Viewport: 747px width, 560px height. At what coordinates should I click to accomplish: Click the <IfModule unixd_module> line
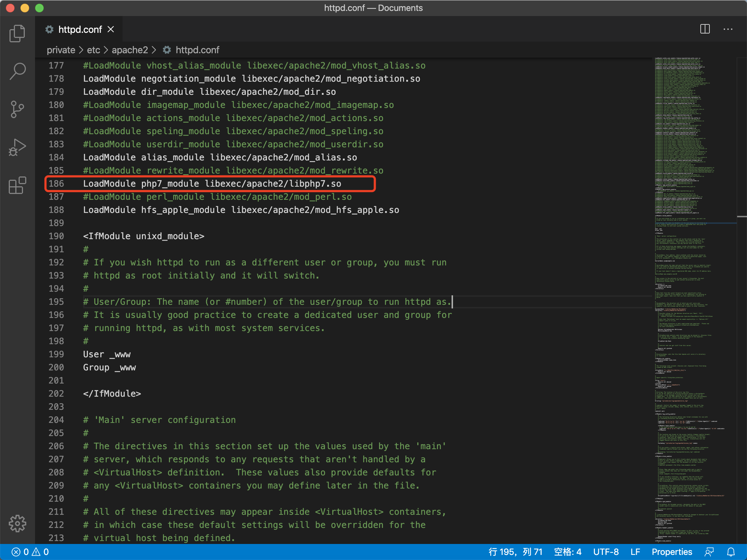[144, 236]
